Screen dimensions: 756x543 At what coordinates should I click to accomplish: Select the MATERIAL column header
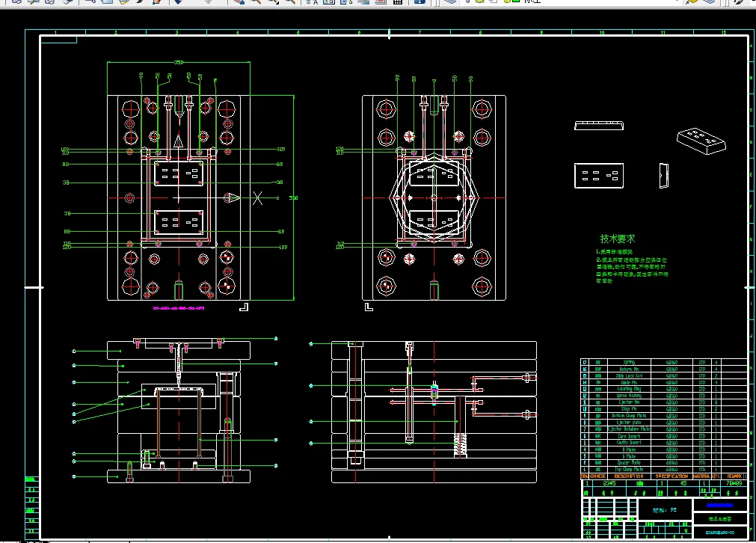tap(701, 476)
